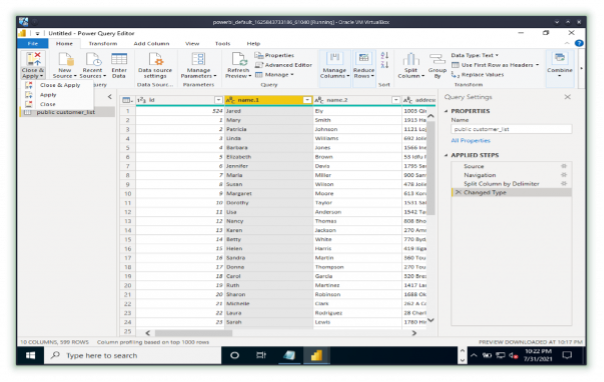
Task: Open gear settings for Navigation step
Action: pyautogui.click(x=564, y=175)
